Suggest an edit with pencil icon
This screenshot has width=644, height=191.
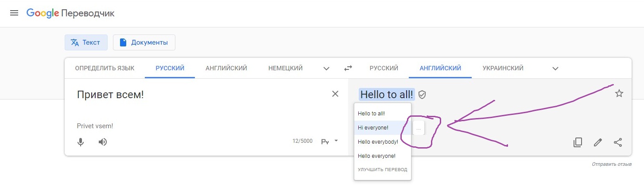click(x=598, y=142)
